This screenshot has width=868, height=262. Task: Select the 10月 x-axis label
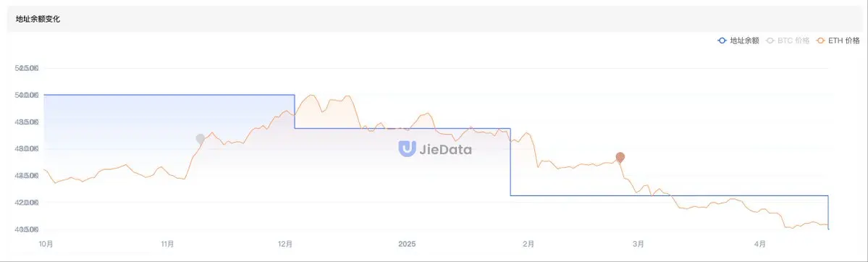coord(46,243)
